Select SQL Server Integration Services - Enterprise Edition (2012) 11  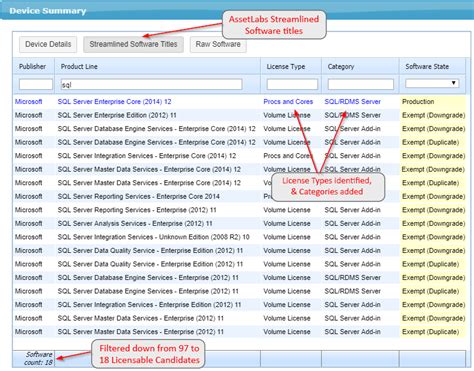point(149,305)
